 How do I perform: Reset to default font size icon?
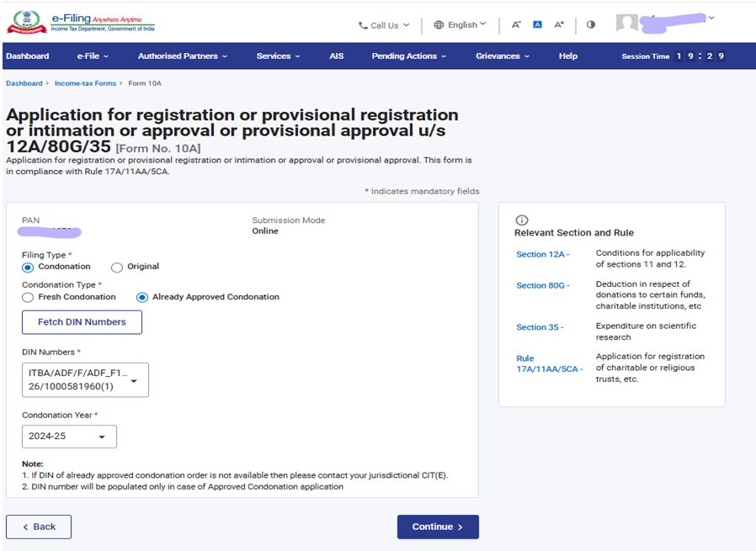point(537,25)
